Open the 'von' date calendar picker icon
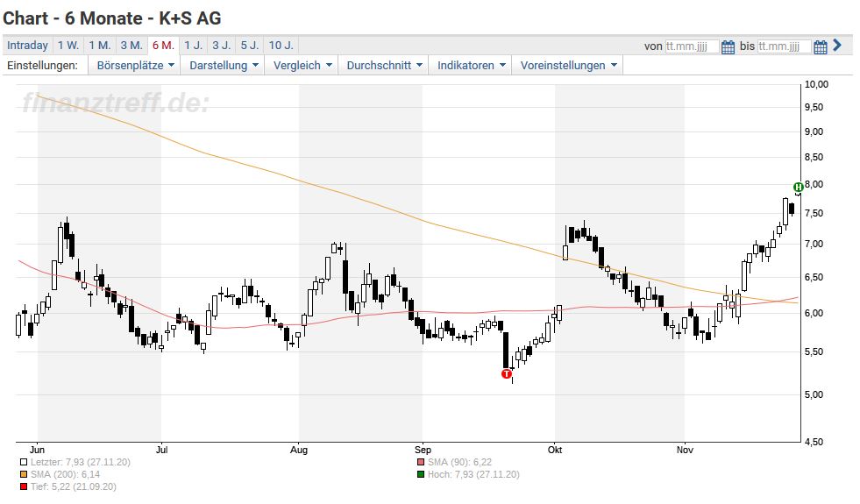This screenshot has height=504, width=860. (x=728, y=46)
